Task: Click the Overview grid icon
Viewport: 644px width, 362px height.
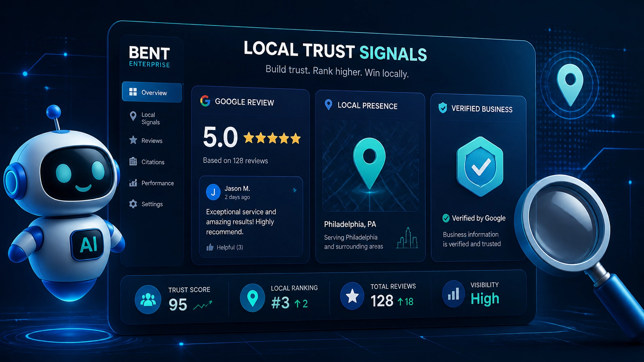Action: 133,92
